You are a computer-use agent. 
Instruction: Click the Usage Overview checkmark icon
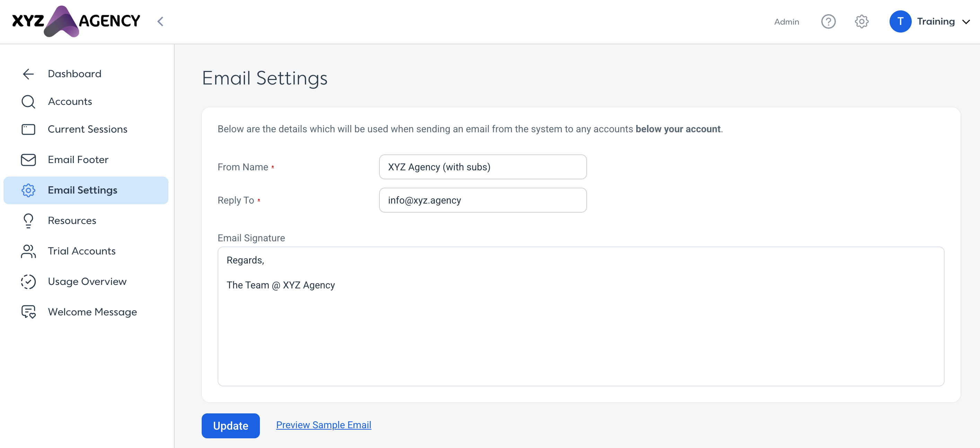(28, 281)
